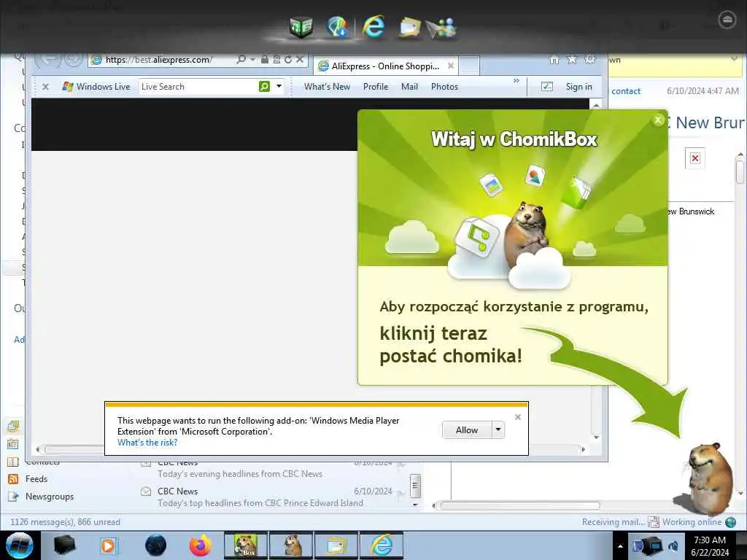Expand the toolbar overflow chevron

[516, 81]
